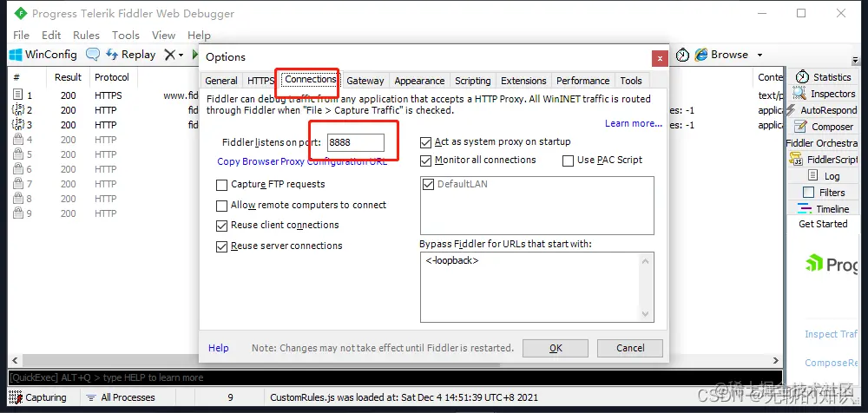Screen dimensions: 868x413
Task: Open the Statistics tab
Action: click(824, 77)
